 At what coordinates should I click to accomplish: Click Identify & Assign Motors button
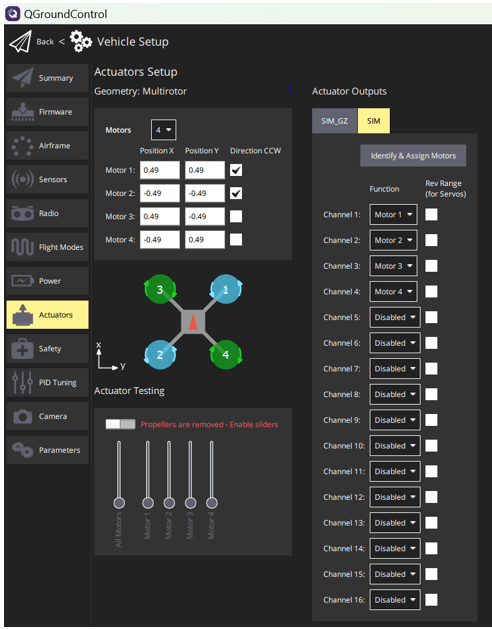pos(413,156)
